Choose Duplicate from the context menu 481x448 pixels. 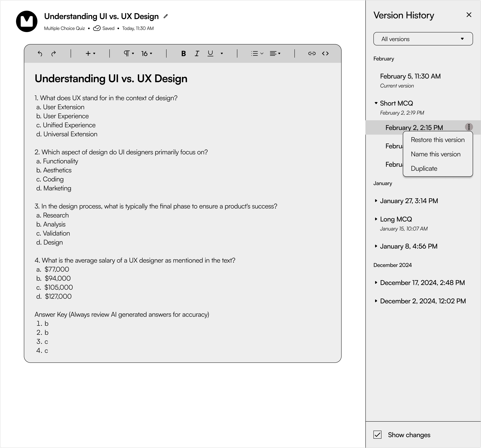pyautogui.click(x=424, y=168)
